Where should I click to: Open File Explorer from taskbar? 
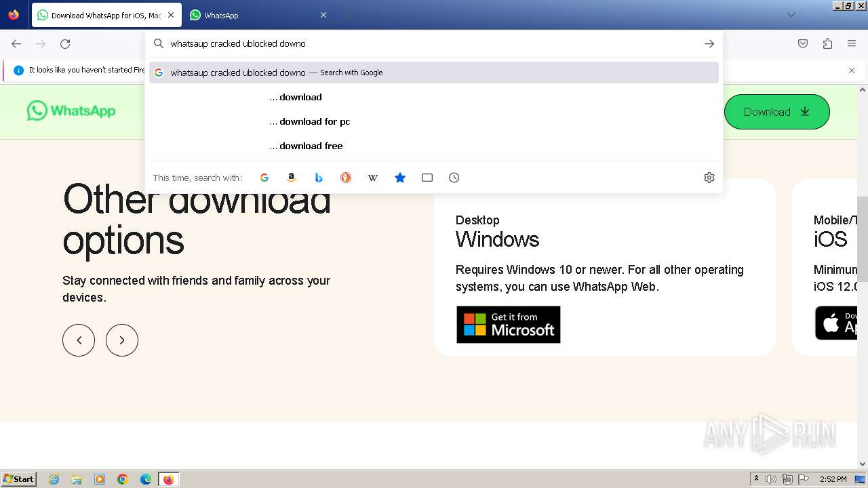click(x=77, y=479)
